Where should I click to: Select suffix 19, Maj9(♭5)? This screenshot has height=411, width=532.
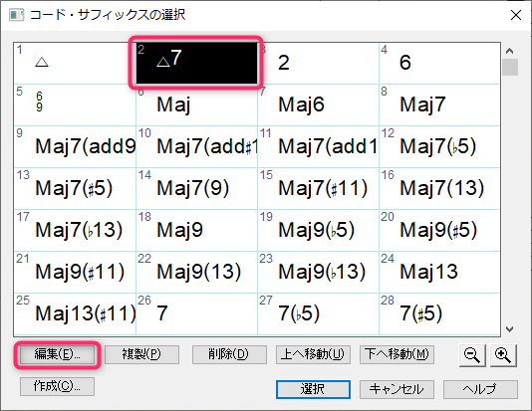318,231
